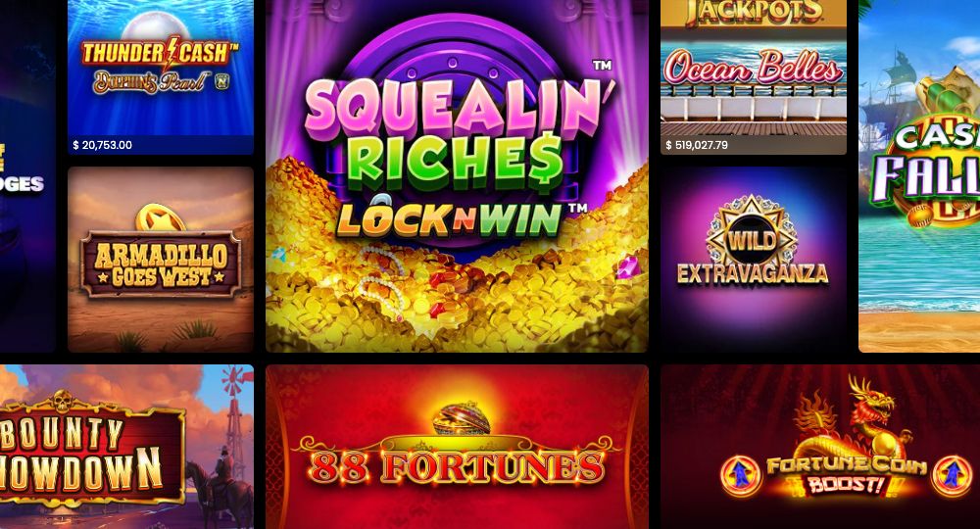
Task: Launch the Squealin' Riches Lock N Win game
Action: (457, 176)
